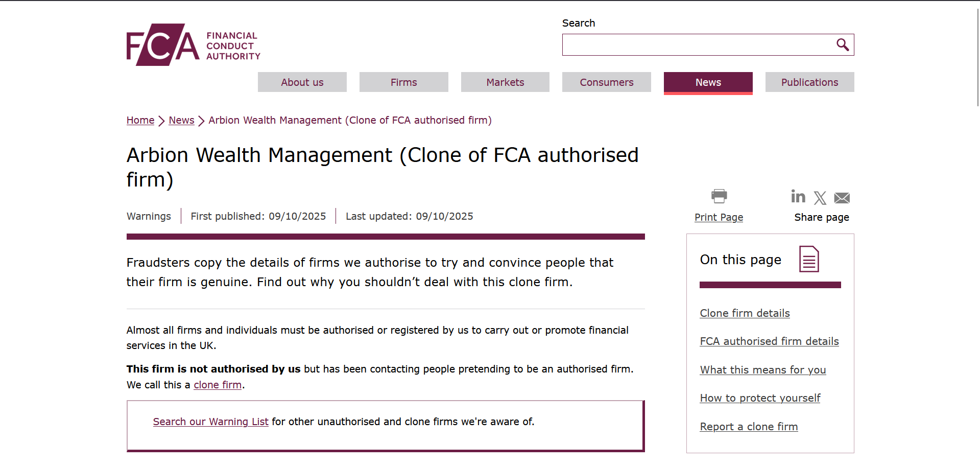Switch to the Markets section
Screen dimensions: 980x465
click(505, 82)
